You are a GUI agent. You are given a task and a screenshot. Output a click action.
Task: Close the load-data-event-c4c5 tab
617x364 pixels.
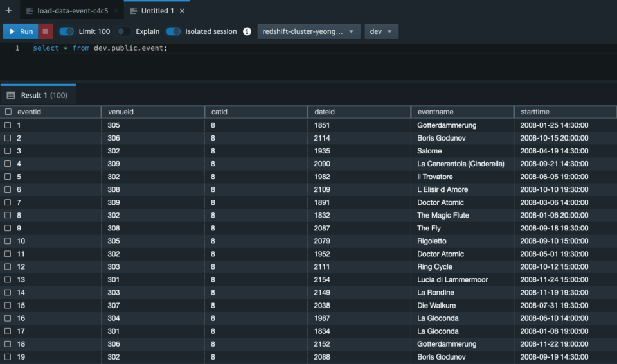115,11
